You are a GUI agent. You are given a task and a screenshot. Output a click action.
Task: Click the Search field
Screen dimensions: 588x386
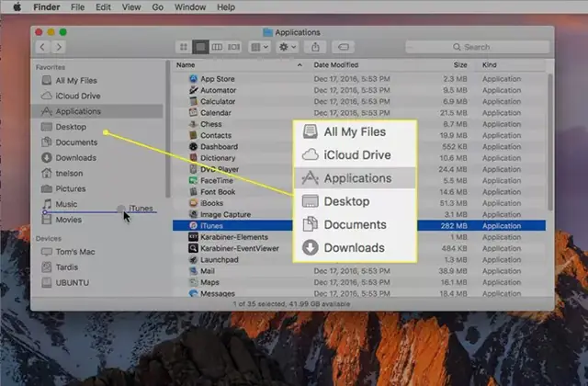pyautogui.click(x=478, y=47)
